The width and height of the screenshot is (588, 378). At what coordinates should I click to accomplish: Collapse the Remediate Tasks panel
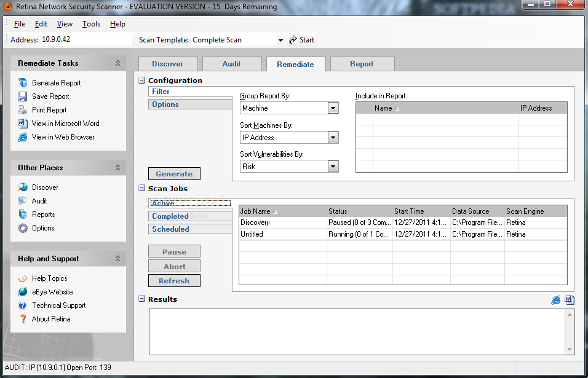click(x=117, y=63)
